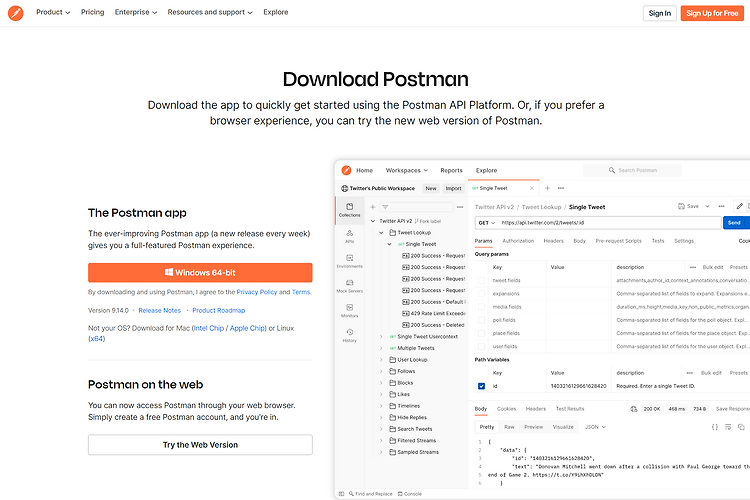This screenshot has width=750, height=500.
Task: Click the Save icon for the Single Tweet request
Action: point(682,206)
